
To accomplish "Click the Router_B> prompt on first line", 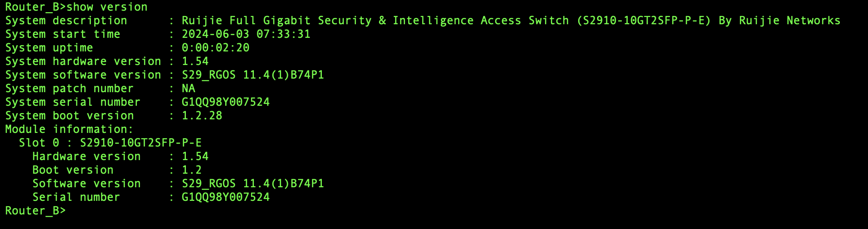I will [x=35, y=7].
